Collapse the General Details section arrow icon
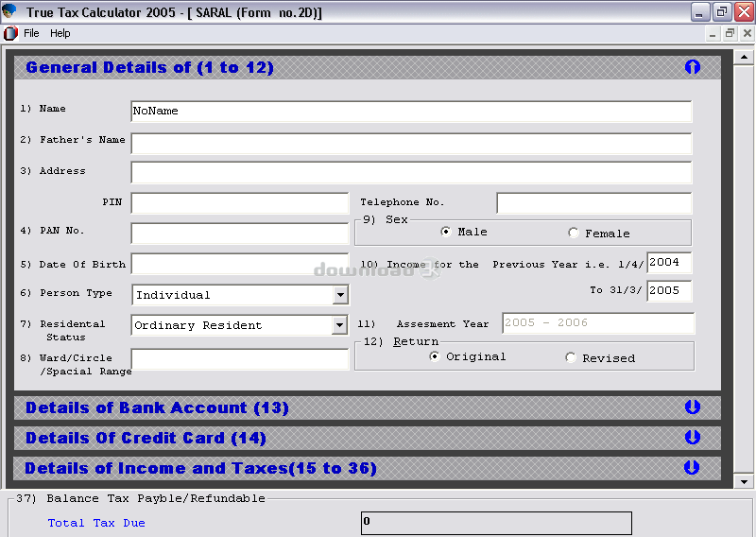Image resolution: width=756 pixels, height=537 pixels. (693, 66)
